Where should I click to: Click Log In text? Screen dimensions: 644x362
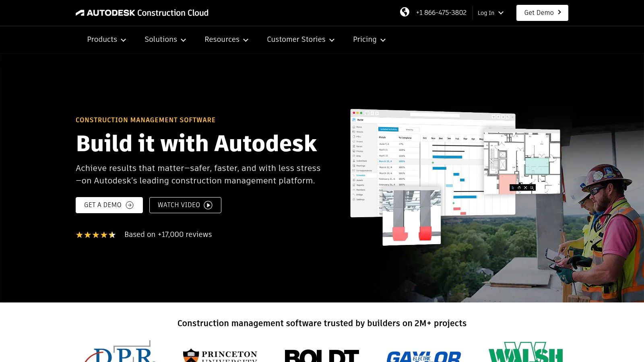pyautogui.click(x=486, y=13)
